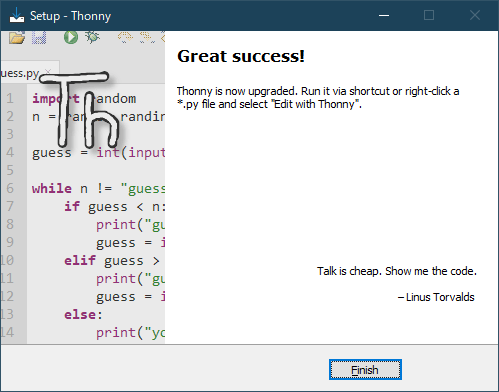The height and width of the screenshot is (392, 499).
Task: Click the "Great success!" heading
Action: click(x=241, y=56)
